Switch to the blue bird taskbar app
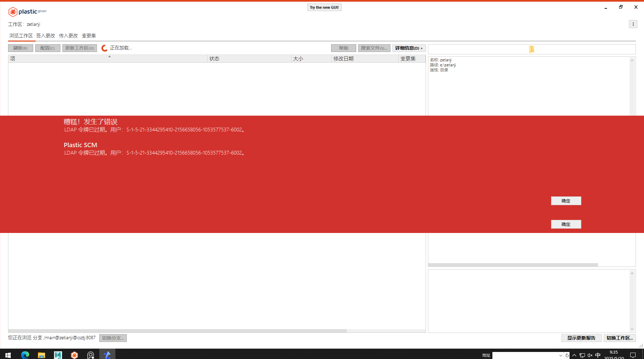644x359 pixels. [107, 355]
